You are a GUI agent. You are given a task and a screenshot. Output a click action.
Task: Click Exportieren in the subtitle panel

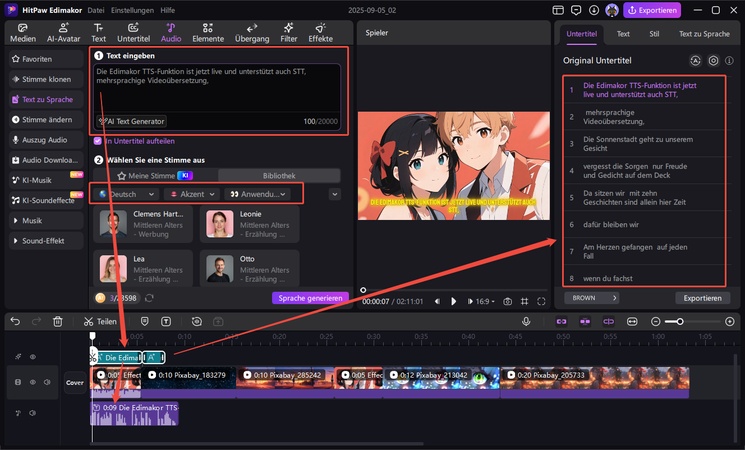click(x=702, y=298)
